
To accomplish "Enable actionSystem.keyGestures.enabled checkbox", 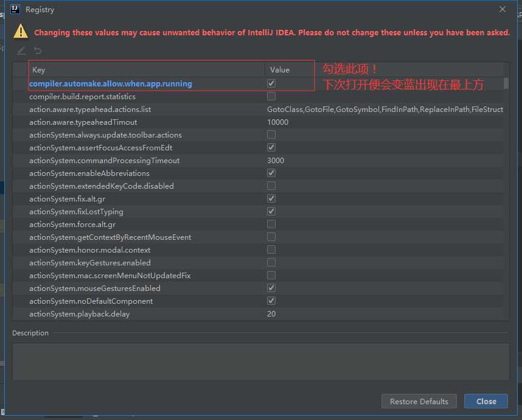I will [271, 262].
